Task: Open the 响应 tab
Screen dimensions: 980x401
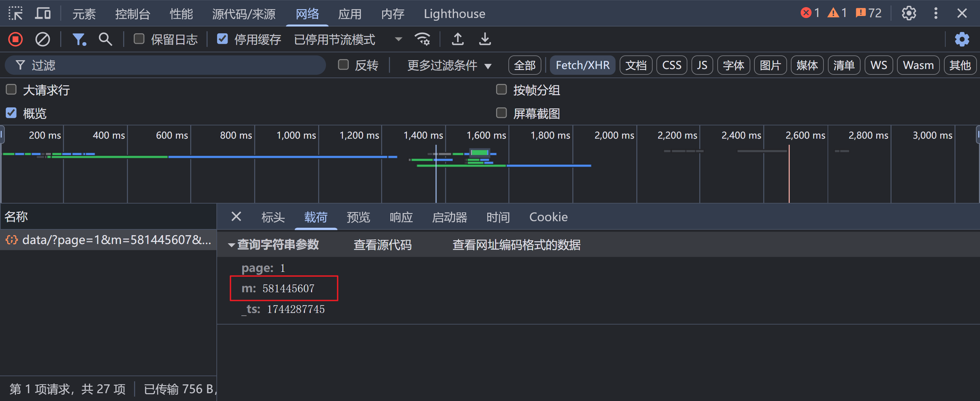Action: coord(401,217)
